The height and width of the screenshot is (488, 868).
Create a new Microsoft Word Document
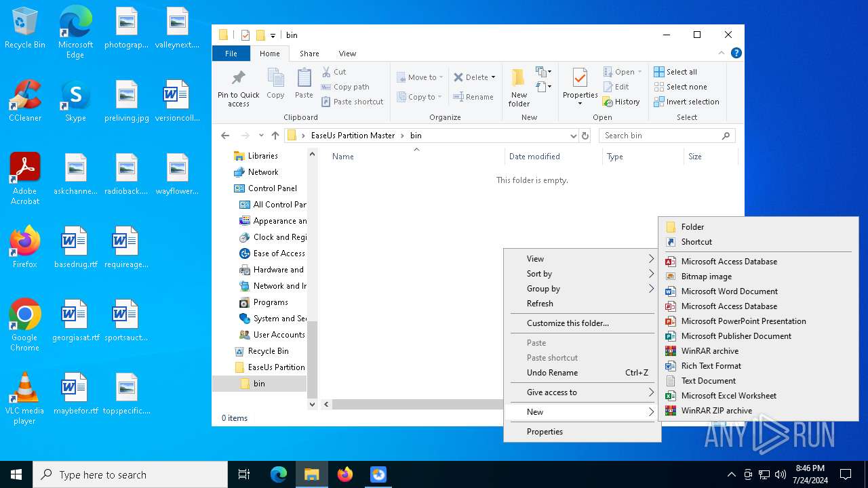[x=758, y=291]
